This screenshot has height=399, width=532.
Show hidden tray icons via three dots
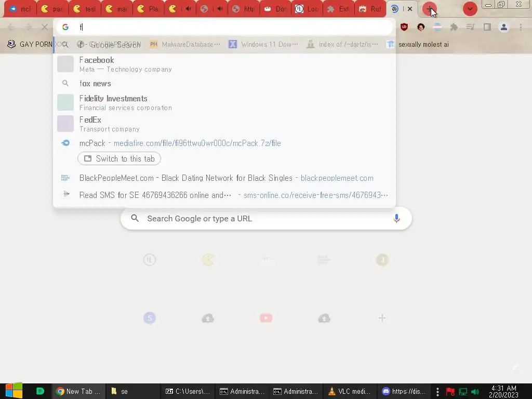(x=437, y=392)
